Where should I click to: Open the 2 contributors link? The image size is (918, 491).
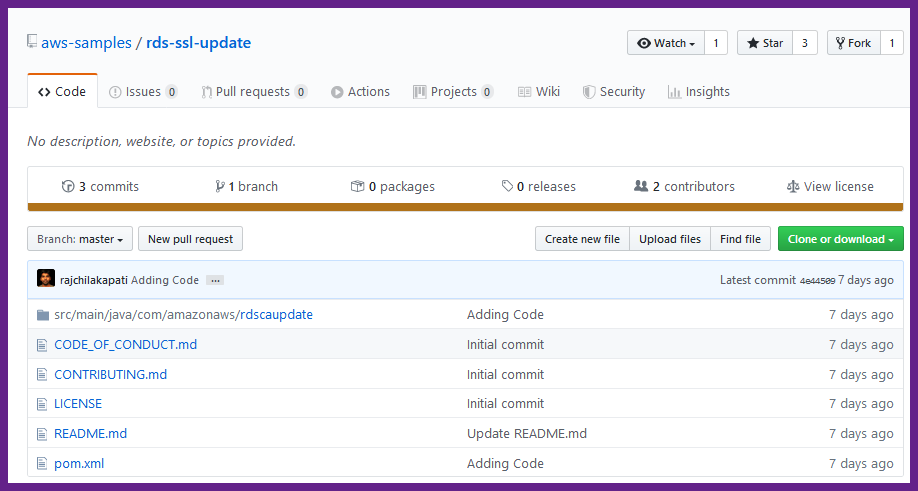tap(684, 187)
